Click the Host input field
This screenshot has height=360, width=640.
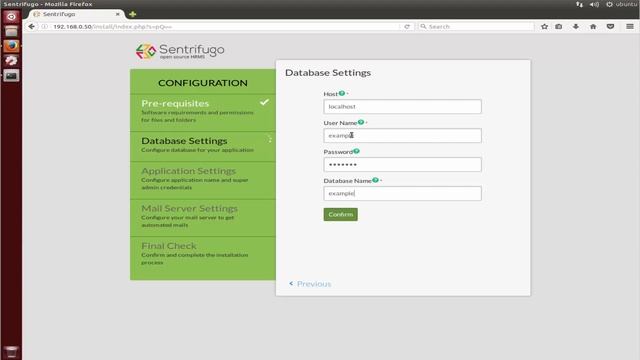click(x=402, y=107)
